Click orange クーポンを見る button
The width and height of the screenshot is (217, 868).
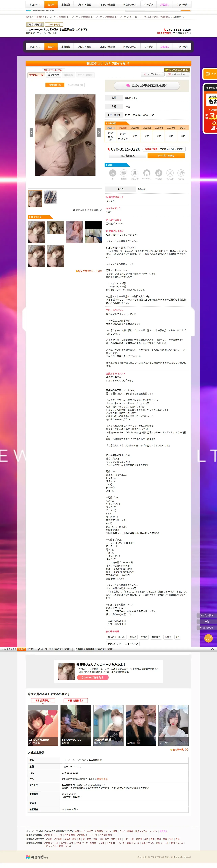[x=166, y=156]
